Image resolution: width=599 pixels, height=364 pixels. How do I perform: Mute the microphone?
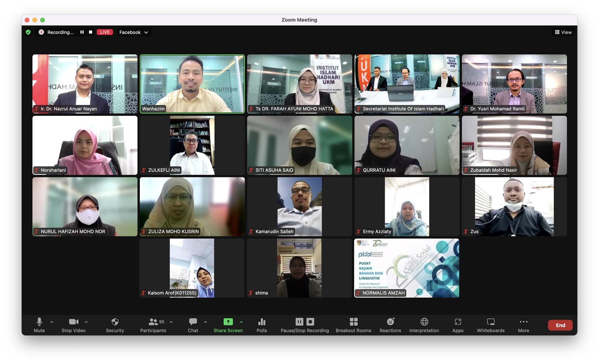(39, 322)
